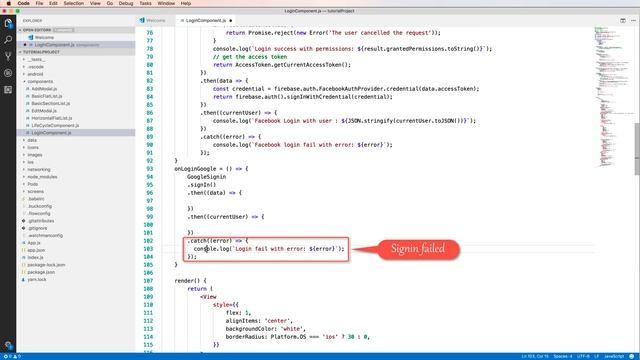
Task: Open the Debug view in activity bar
Action: coord(8,73)
